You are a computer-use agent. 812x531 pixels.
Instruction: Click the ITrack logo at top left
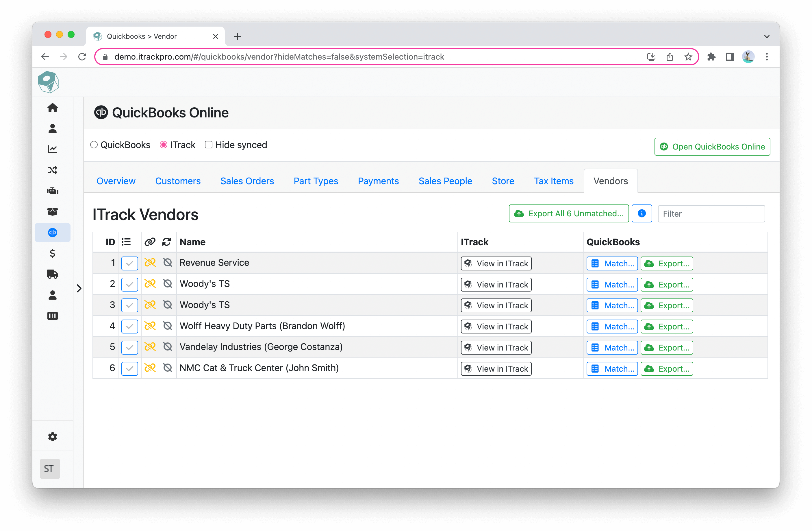(49, 82)
